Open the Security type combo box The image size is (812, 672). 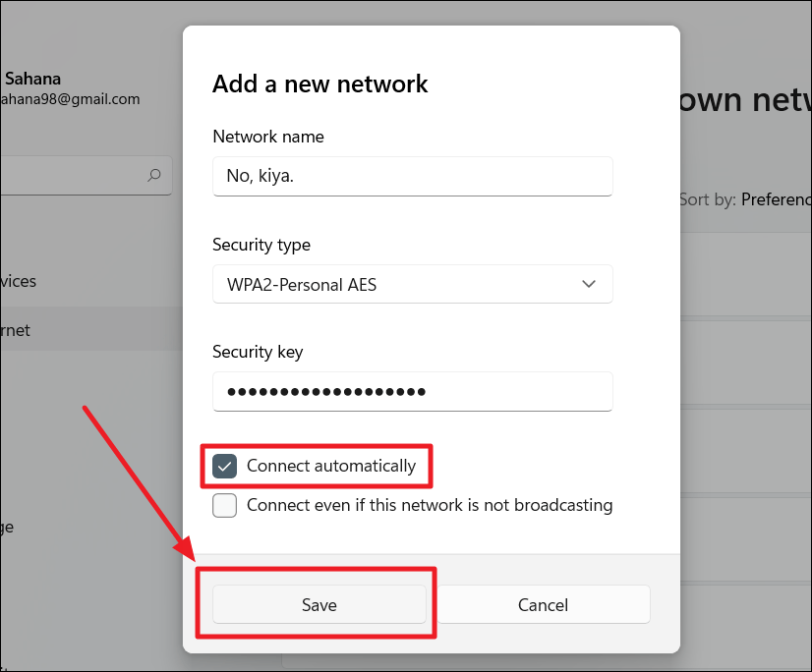(x=412, y=284)
